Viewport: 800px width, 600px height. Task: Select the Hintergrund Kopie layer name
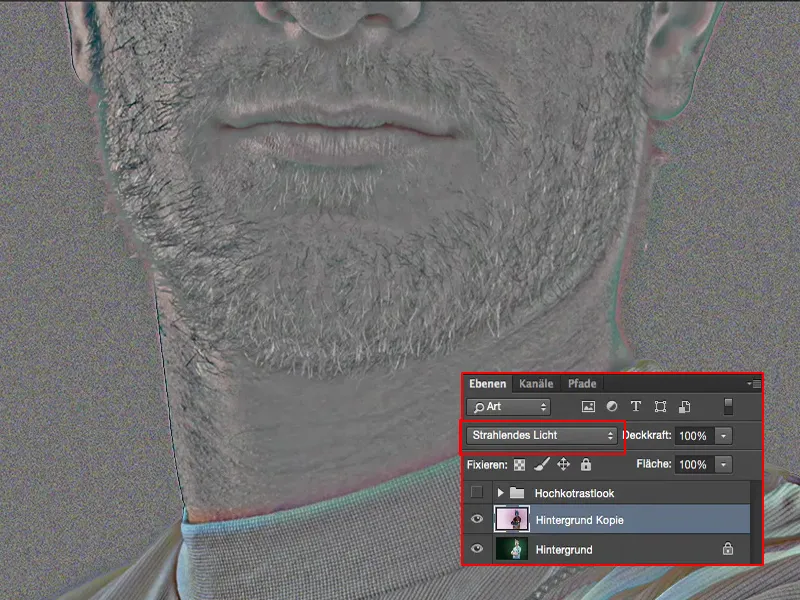[580, 520]
